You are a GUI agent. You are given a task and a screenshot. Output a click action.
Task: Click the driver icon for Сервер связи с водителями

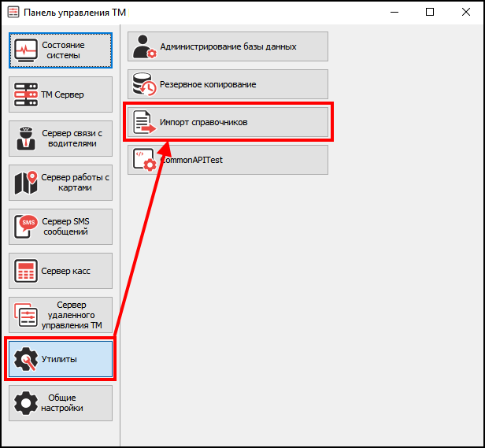(x=27, y=139)
